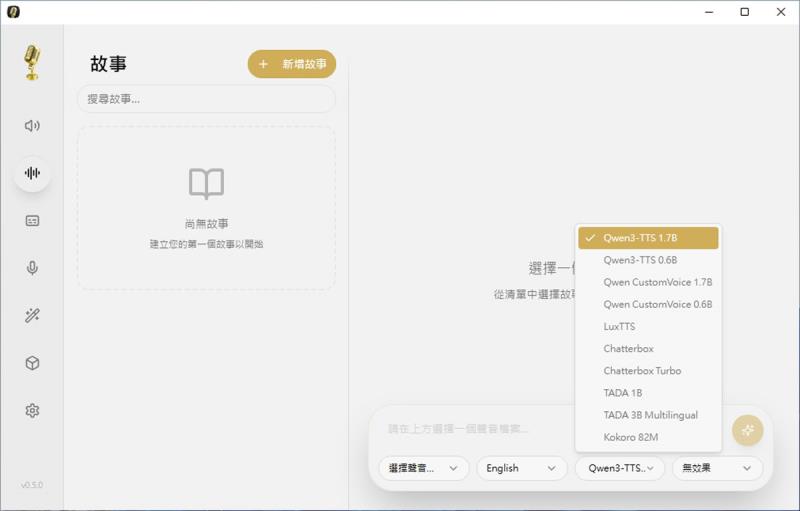Minimize the application window
The image size is (800, 511).
[x=709, y=12]
